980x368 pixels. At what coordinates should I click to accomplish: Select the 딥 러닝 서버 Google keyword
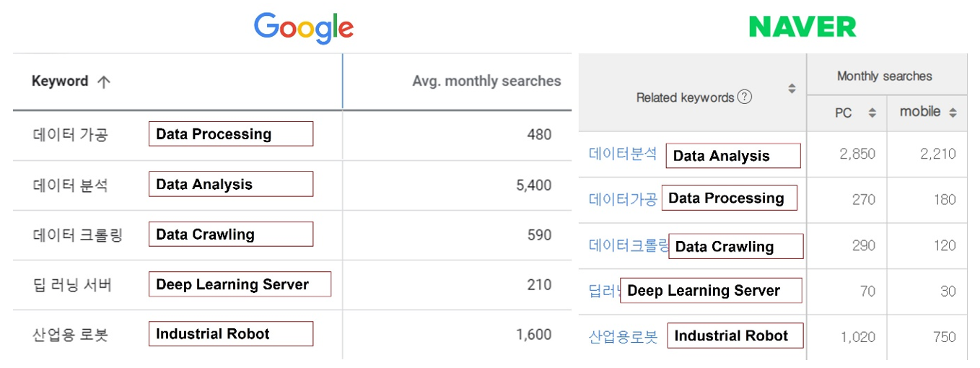point(72,285)
